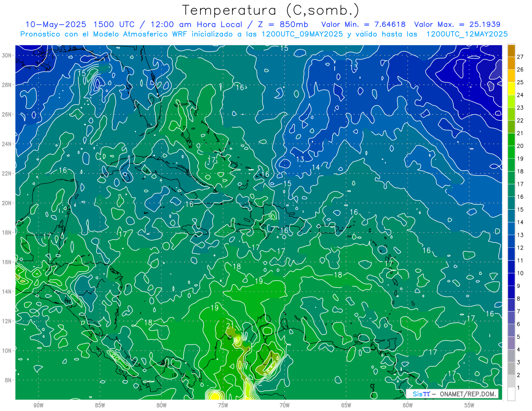Click the color scale label "5"
Screen dimensions: 532x411
click(x=519, y=337)
